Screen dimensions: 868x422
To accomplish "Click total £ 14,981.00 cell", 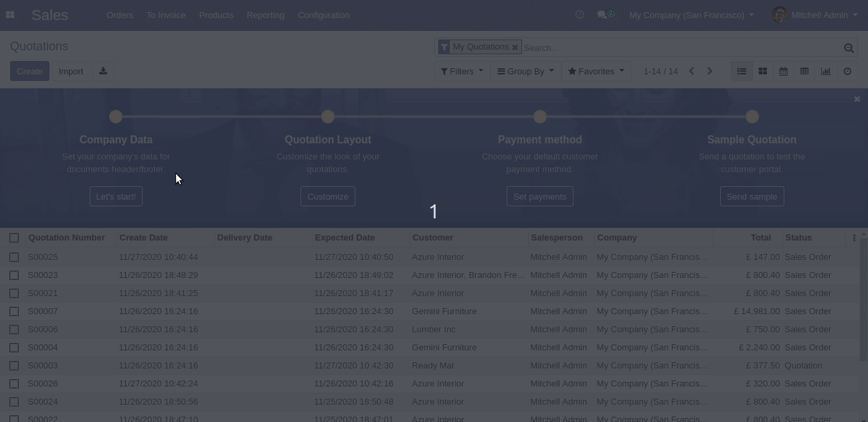I will tap(757, 311).
